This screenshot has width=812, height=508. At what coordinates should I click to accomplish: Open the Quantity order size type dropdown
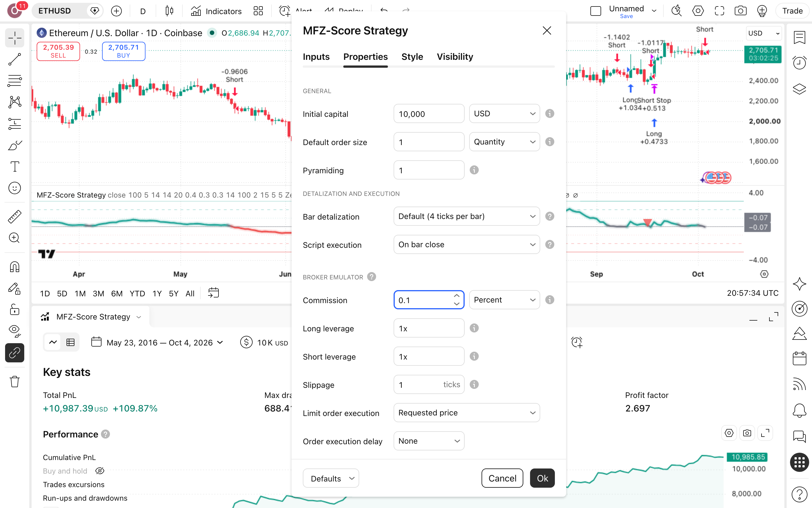click(x=504, y=142)
